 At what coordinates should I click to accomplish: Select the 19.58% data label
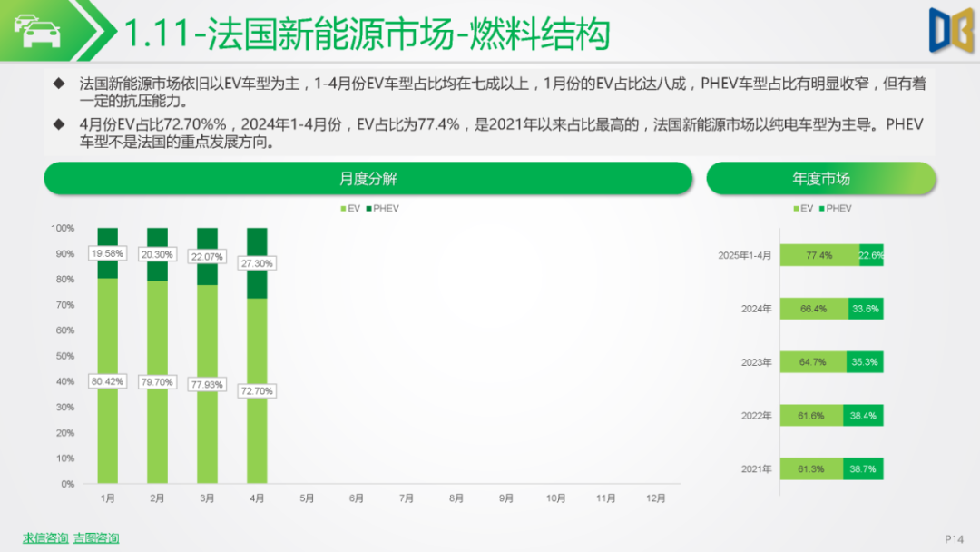pyautogui.click(x=107, y=254)
